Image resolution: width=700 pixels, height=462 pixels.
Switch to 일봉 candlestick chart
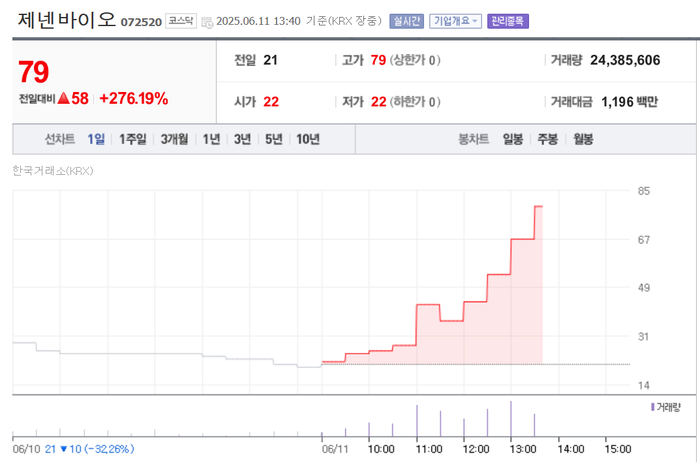pos(513,139)
